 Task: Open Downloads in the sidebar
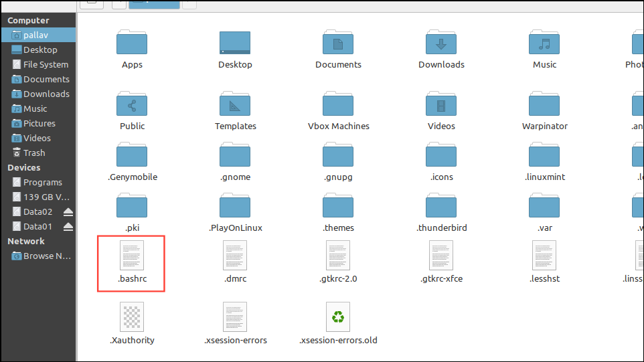(39, 94)
